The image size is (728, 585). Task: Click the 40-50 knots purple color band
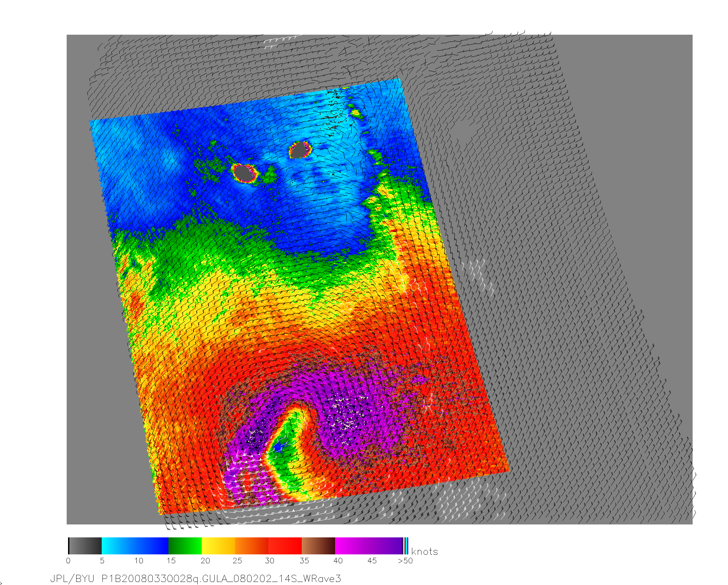coord(369,546)
